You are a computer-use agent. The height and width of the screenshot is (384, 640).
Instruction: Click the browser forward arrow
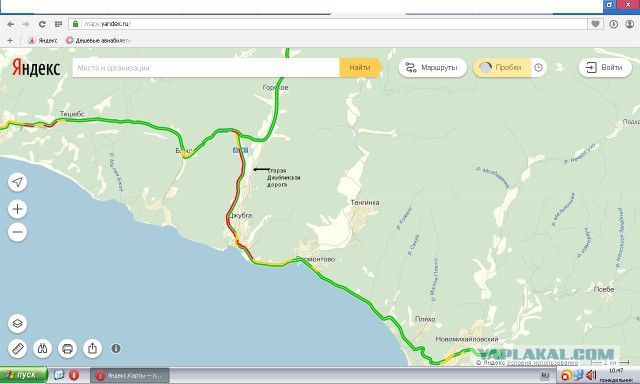pos(26,24)
